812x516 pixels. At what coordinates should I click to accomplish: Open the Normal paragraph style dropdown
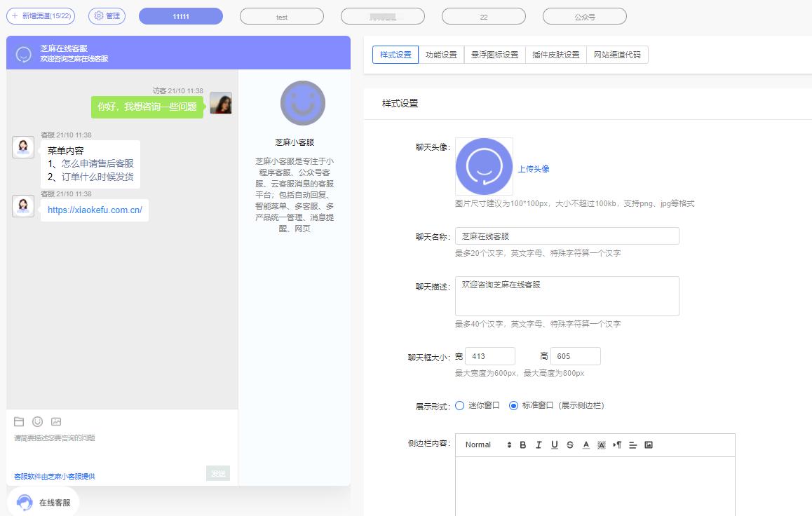click(480, 444)
